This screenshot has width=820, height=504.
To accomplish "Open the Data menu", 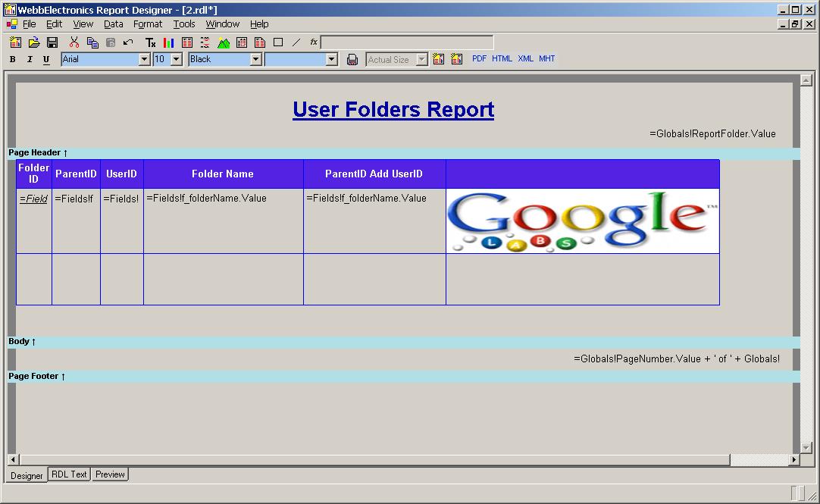I will tap(114, 24).
